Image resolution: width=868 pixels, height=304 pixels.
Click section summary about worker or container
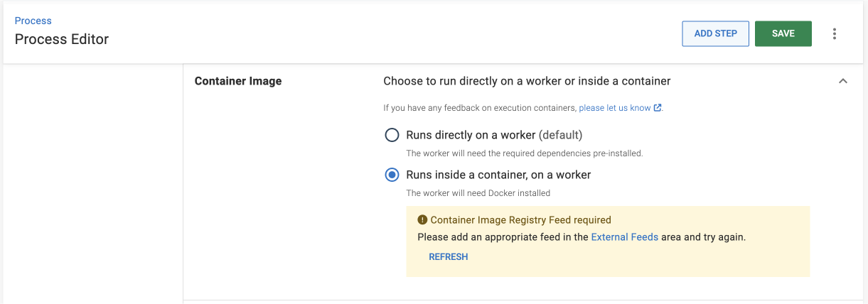point(527,81)
